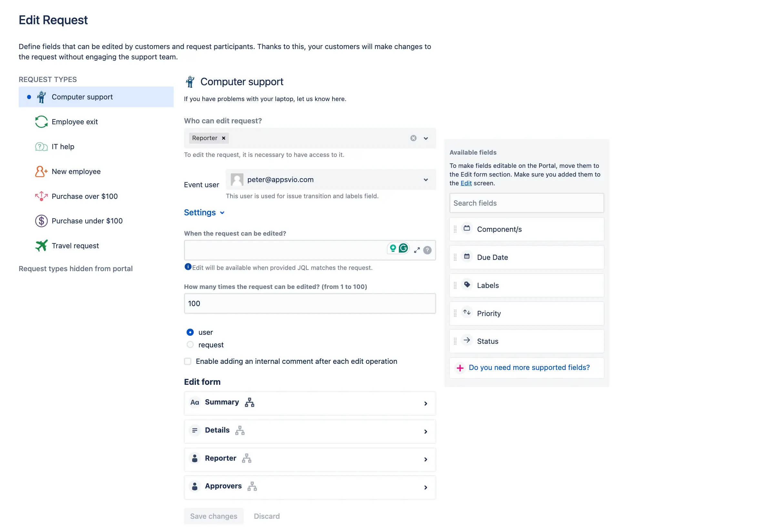Open the Do you need more supported fields link
Viewport: 767px width, 532px height.
(x=529, y=368)
